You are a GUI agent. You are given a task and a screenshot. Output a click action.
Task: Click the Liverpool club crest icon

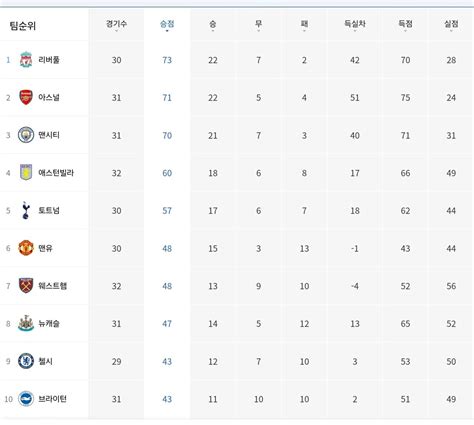(x=26, y=60)
